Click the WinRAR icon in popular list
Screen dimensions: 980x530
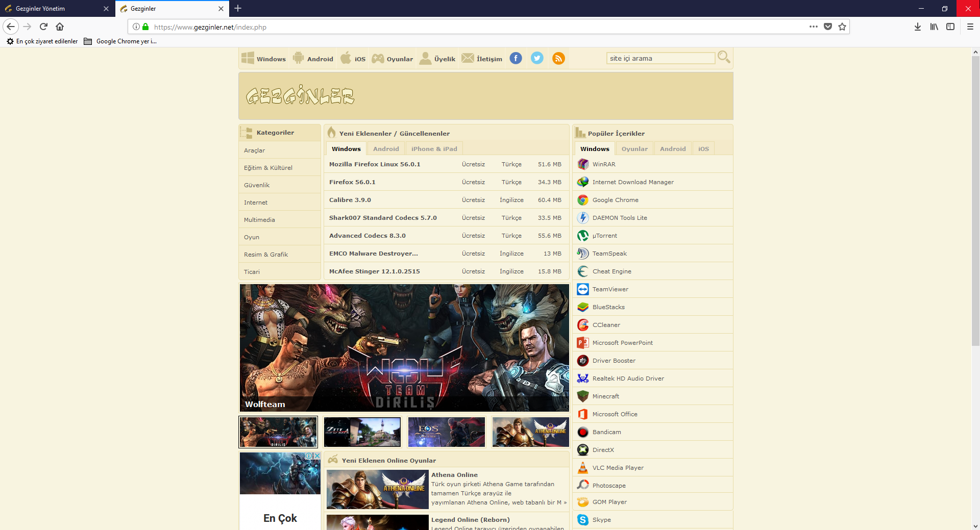click(583, 164)
